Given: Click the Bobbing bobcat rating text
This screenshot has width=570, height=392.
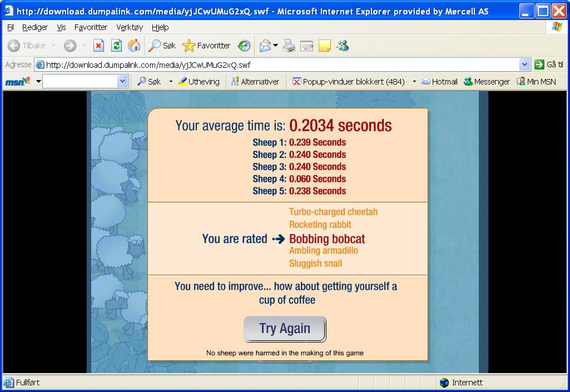Looking at the screenshot, I should pyautogui.click(x=327, y=239).
